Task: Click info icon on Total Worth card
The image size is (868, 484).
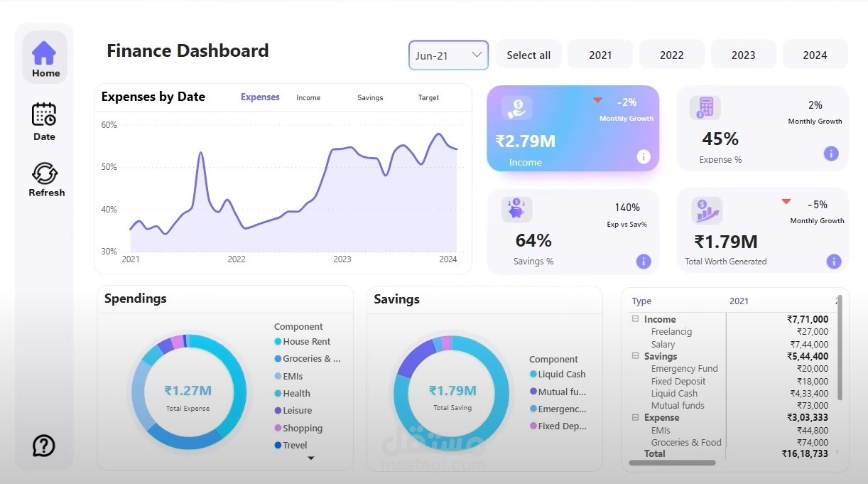Action: point(834,262)
